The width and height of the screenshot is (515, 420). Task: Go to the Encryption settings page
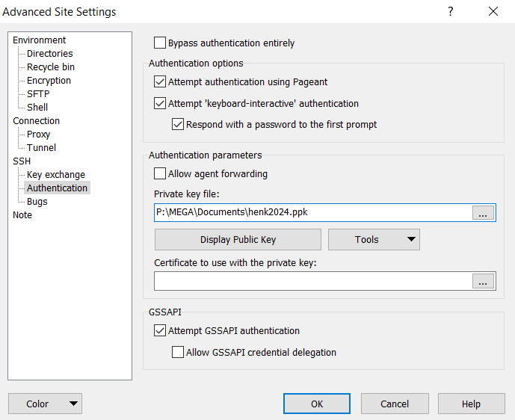tap(49, 81)
